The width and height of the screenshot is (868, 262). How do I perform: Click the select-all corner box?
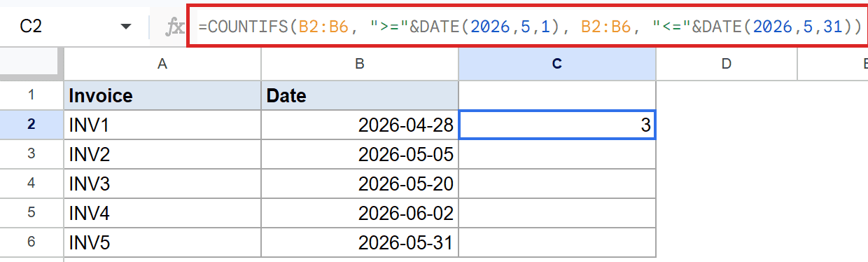click(31, 64)
